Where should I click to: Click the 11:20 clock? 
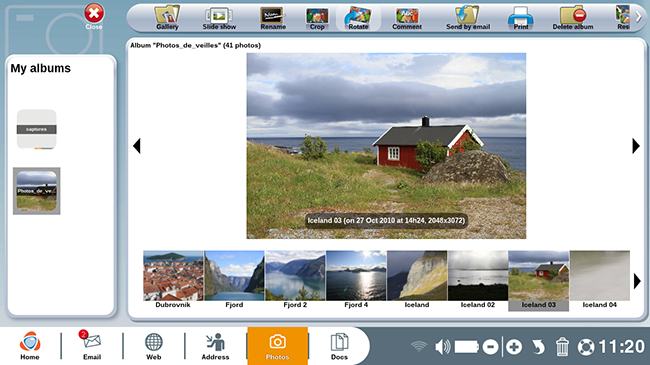point(621,346)
